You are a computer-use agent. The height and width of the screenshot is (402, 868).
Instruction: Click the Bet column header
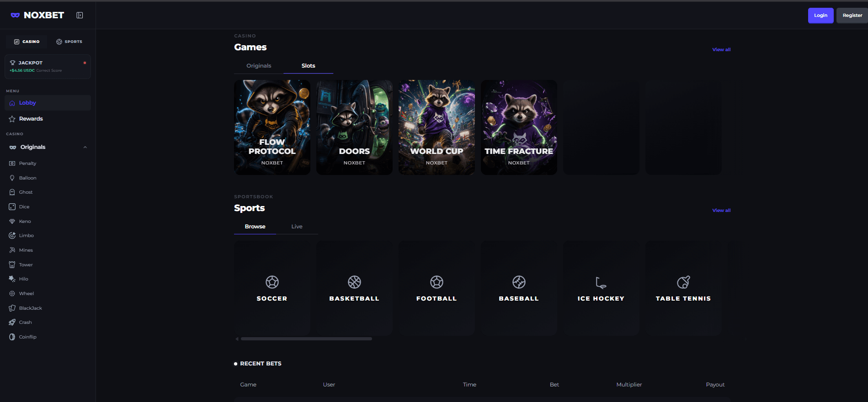click(x=554, y=385)
